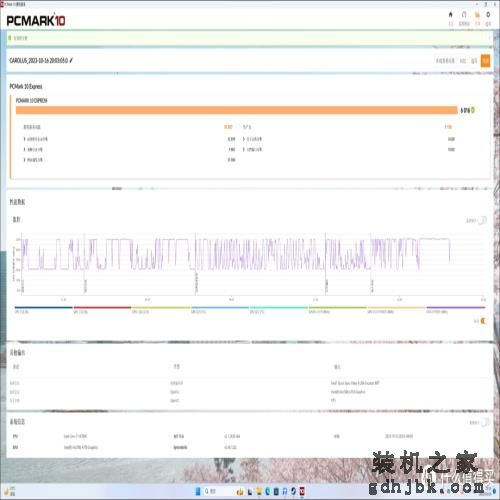The height and width of the screenshot is (500, 500).
Task: Select the red legend series below the chart
Action: pyautogui.click(x=102, y=309)
